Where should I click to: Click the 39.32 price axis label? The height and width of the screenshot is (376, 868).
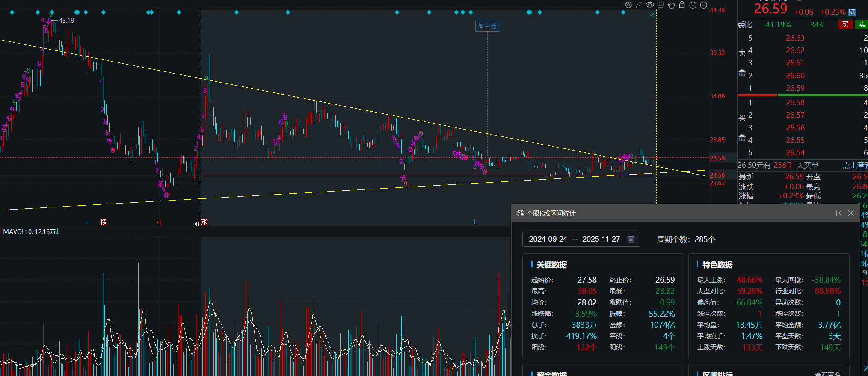[x=717, y=53]
